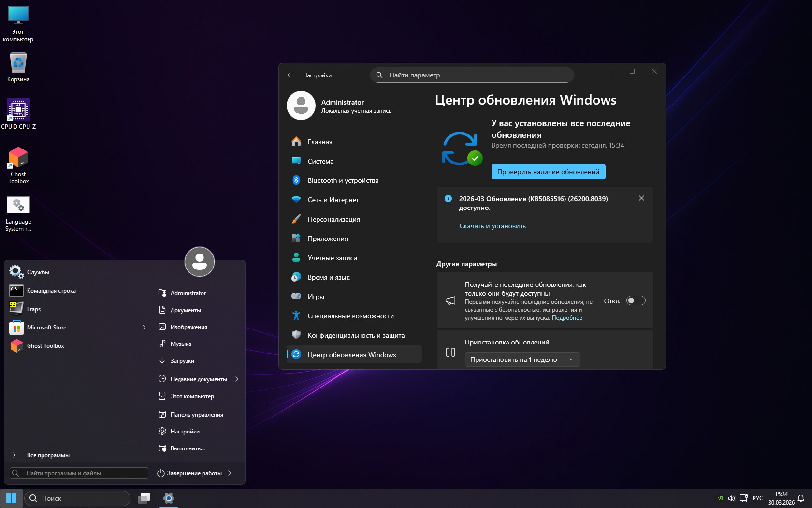This screenshot has height=508, width=812.
Task: Click the Task View taskbar icon
Action: click(x=144, y=498)
